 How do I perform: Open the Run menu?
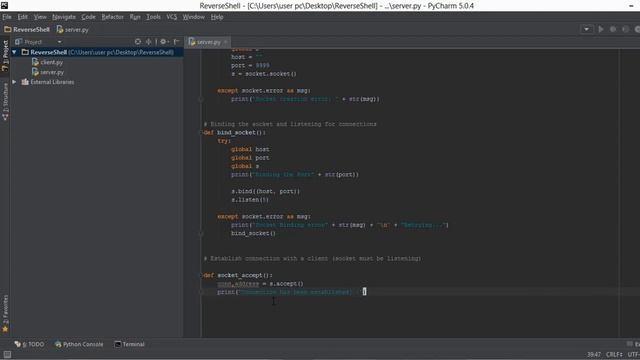pyautogui.click(x=135, y=17)
